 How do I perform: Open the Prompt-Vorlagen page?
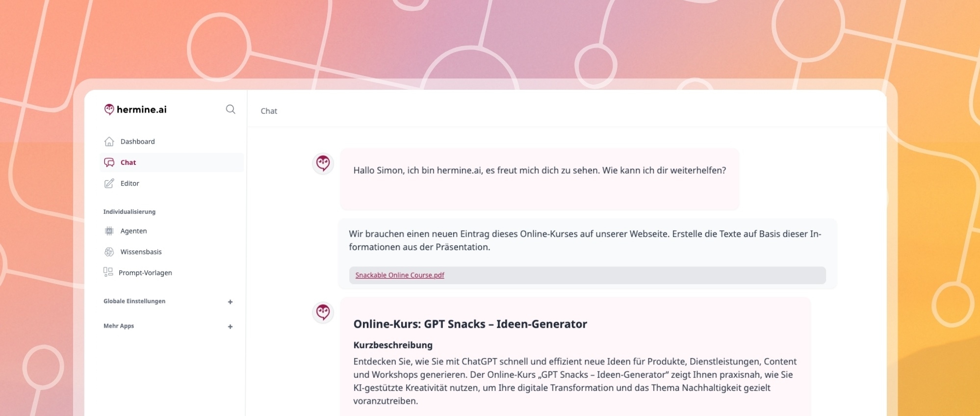coord(146,273)
